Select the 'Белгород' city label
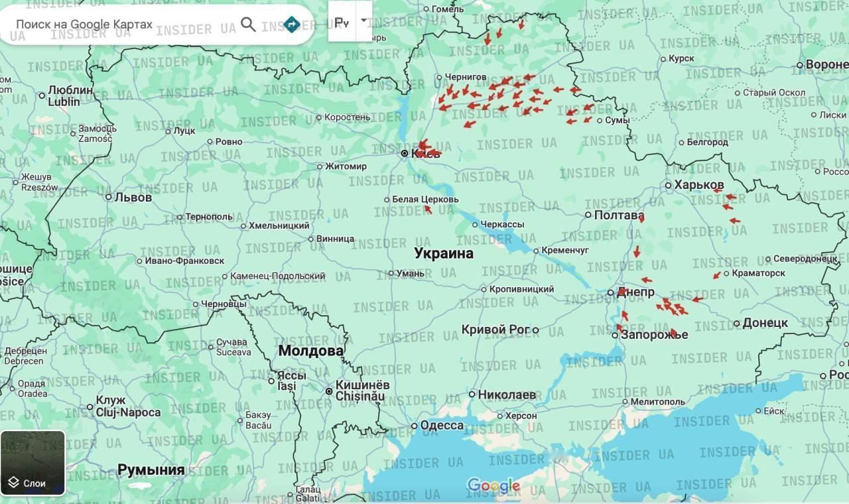Viewport: 849px width, 504px height. (708, 142)
